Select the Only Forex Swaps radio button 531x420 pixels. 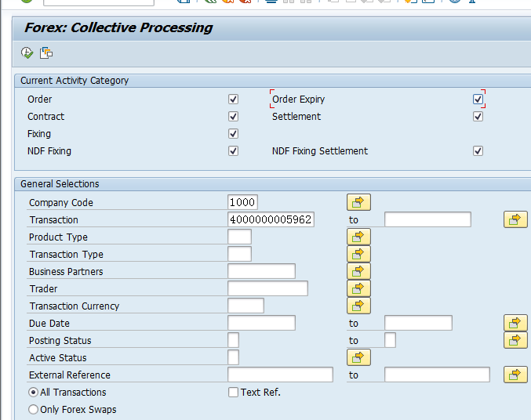[x=33, y=410]
